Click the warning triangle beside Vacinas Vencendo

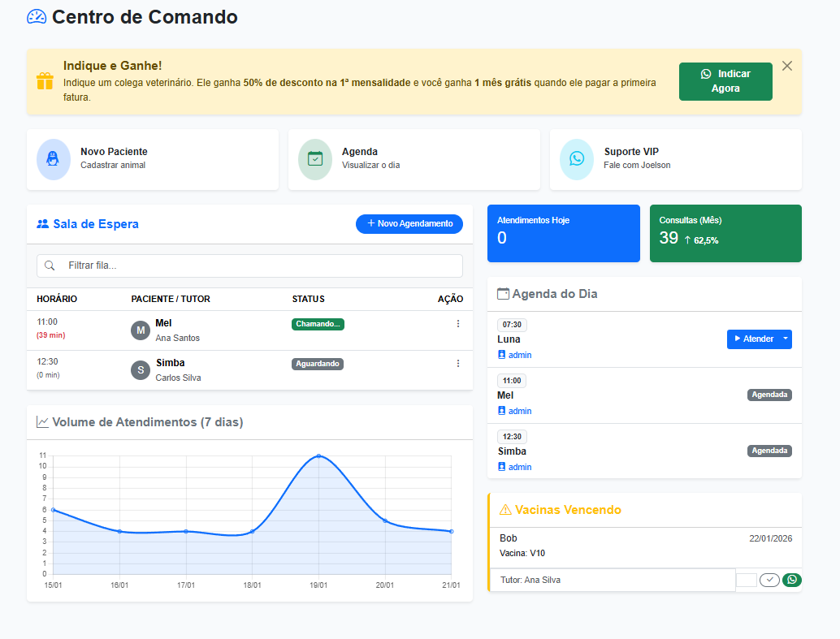coord(504,510)
